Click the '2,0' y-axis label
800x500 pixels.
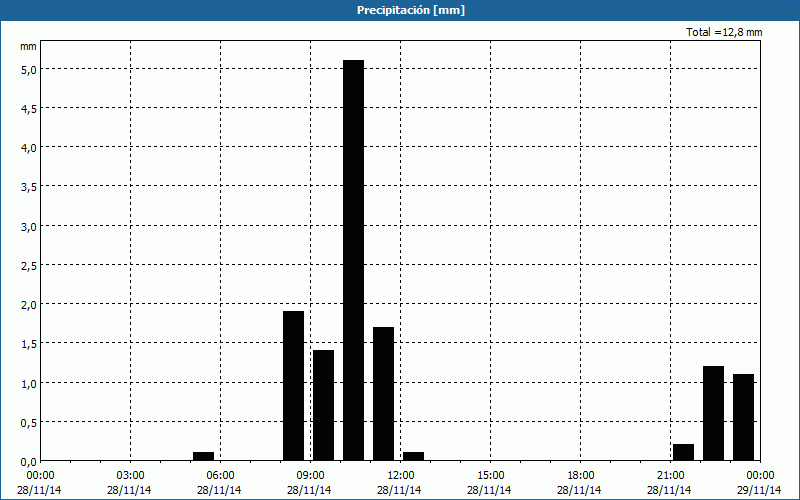[29, 305]
